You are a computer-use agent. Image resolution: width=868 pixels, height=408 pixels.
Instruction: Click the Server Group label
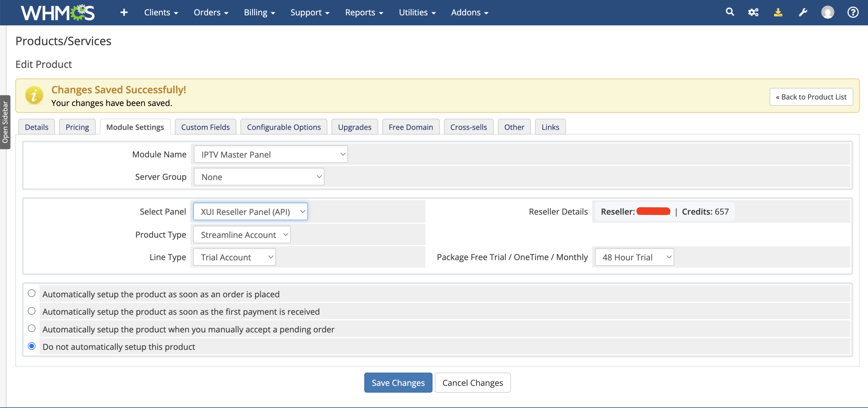pyautogui.click(x=161, y=177)
